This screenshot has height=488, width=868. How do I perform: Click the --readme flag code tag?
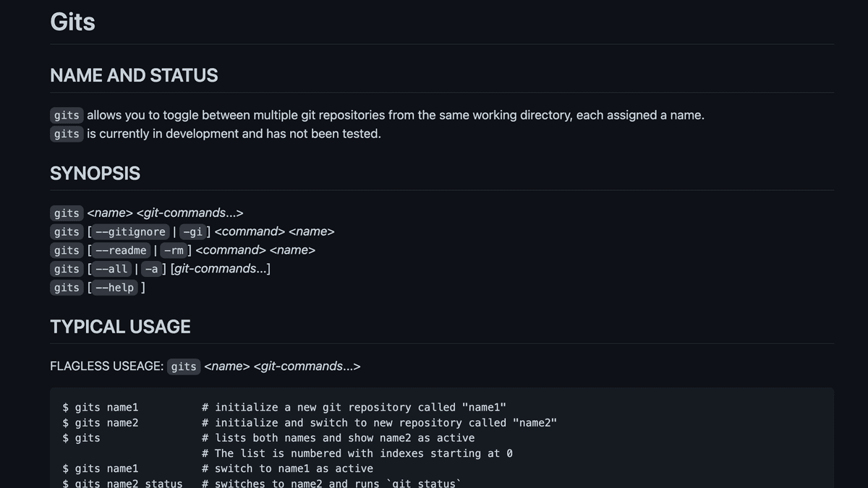click(121, 250)
